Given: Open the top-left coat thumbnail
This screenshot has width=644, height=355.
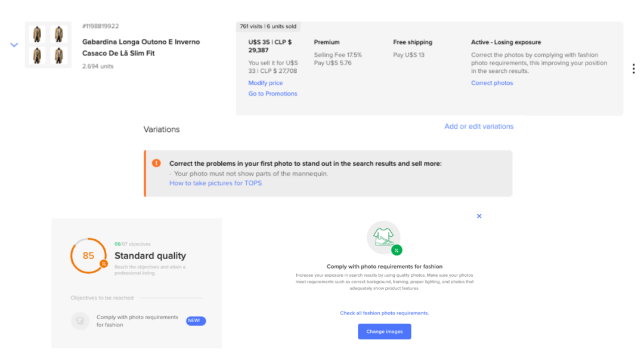Looking at the screenshot, I should point(38,35).
